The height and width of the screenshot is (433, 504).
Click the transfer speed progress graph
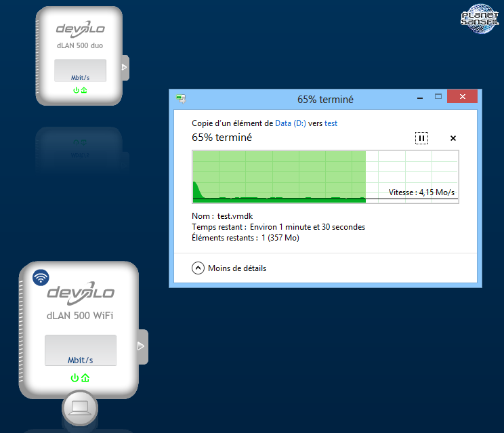325,177
